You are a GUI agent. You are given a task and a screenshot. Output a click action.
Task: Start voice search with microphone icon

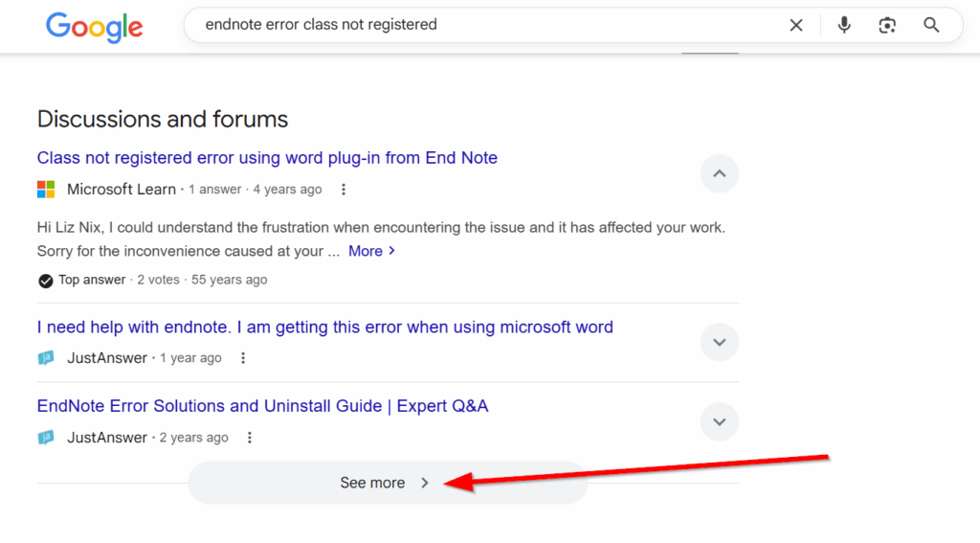tap(844, 25)
